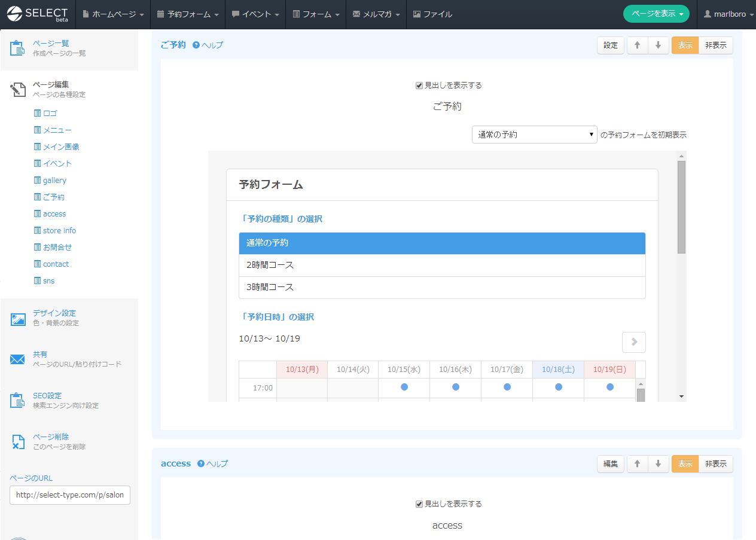
Task: Click the ページのURL input field
Action: (x=70, y=495)
